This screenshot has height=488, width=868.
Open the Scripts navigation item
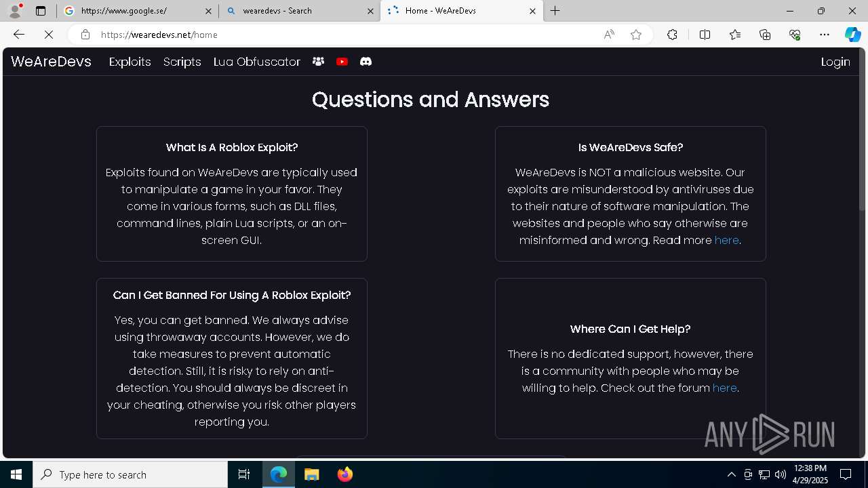pyautogui.click(x=182, y=62)
